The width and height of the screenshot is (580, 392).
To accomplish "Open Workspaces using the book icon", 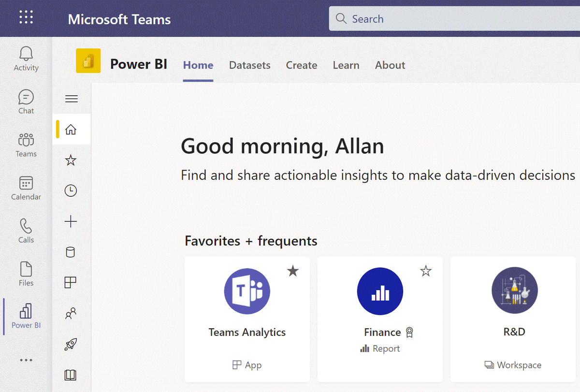I will [71, 375].
